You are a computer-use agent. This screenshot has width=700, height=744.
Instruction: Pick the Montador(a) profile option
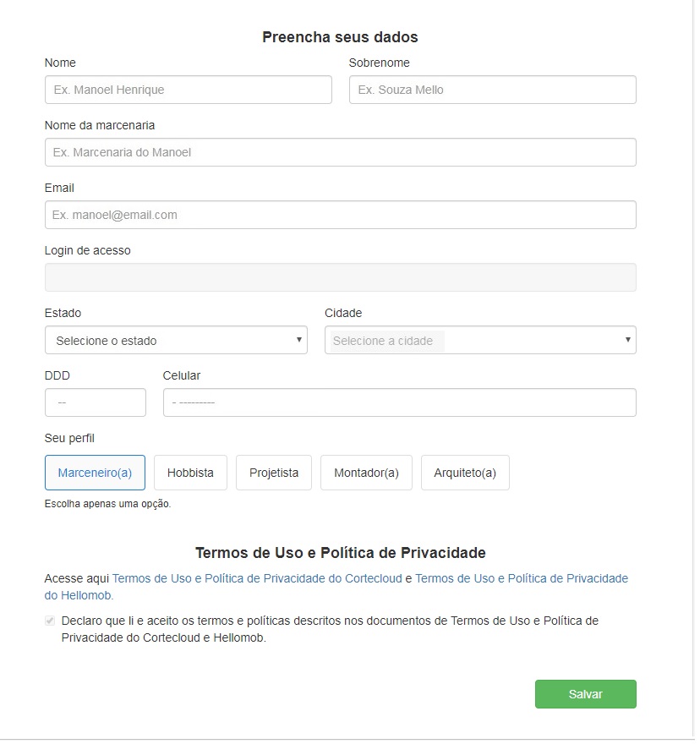366,473
